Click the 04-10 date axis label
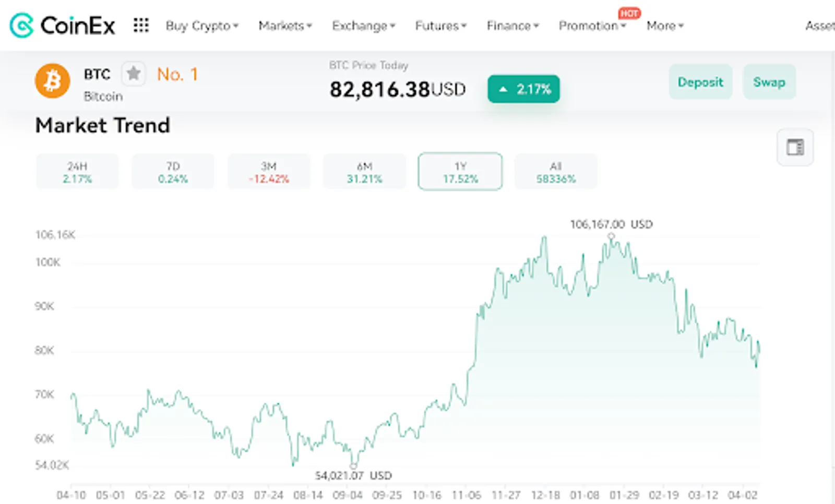Image resolution: width=835 pixels, height=504 pixels. tap(71, 495)
